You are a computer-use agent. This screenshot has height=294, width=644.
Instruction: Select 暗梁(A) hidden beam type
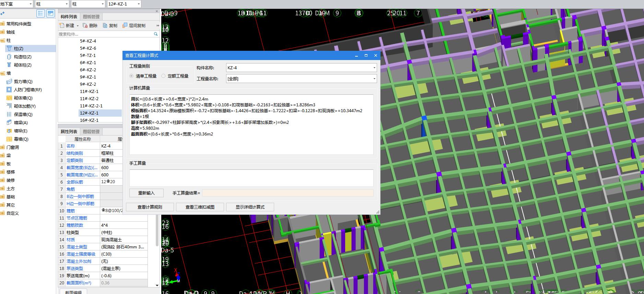point(21,123)
